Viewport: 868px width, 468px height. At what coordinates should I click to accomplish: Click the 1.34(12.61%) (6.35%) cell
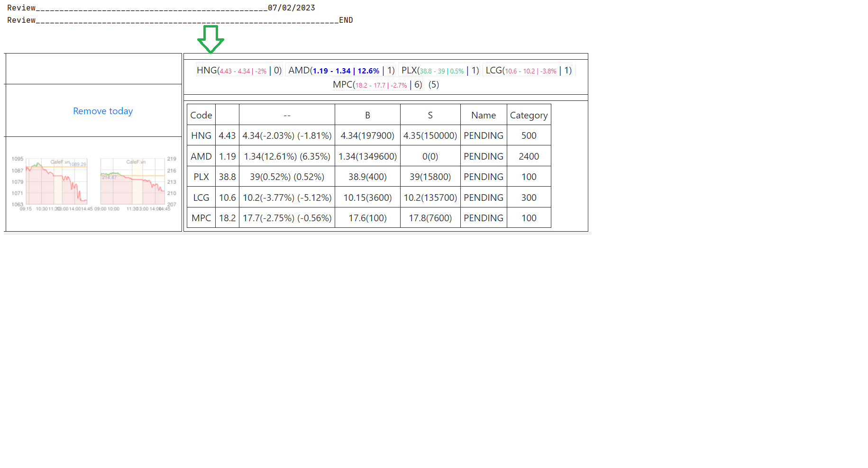287,156
